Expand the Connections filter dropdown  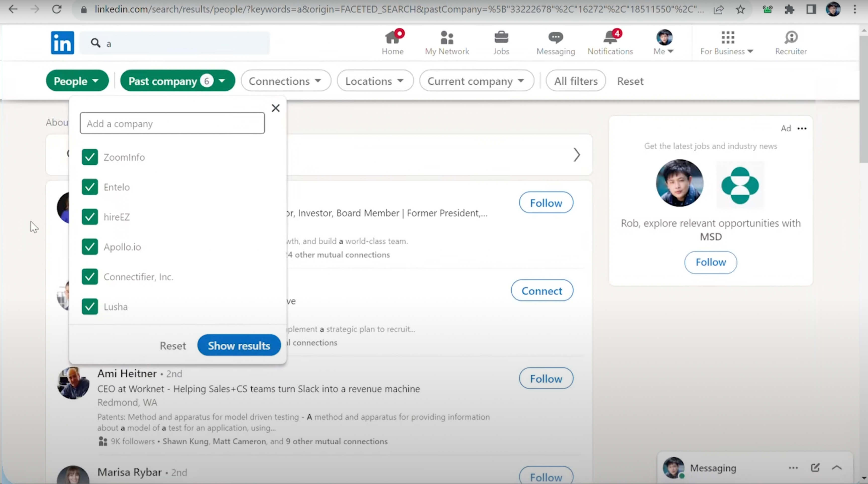(x=285, y=81)
